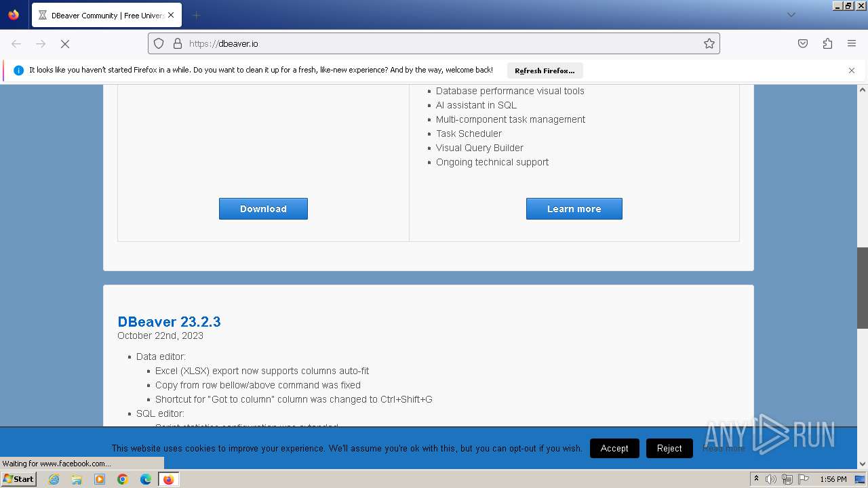This screenshot has width=868, height=488.
Task: Open the Windows Media Player taskbar icon
Action: tap(100, 479)
